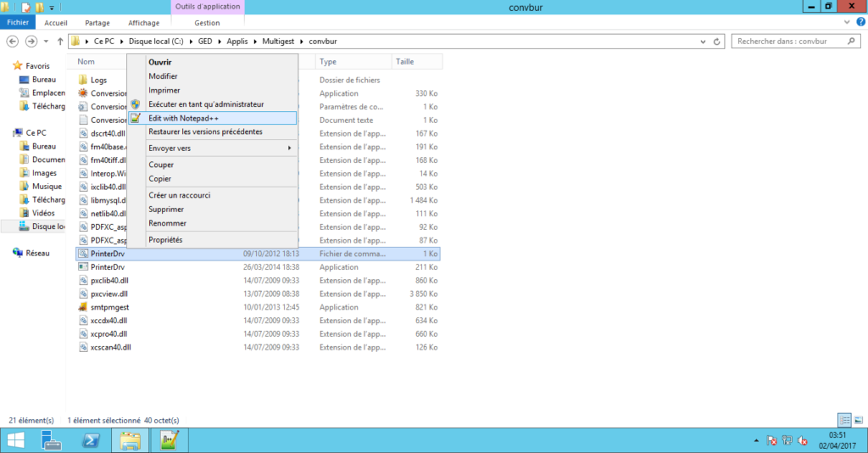868x453 pixels.
Task: Click the Notepad++ taskbar icon
Action: pyautogui.click(x=169, y=440)
